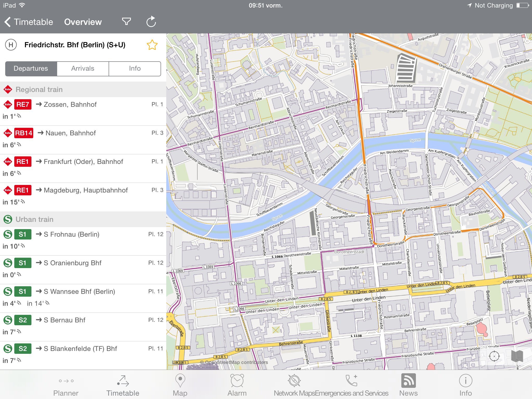Open Emergencies and Services tab

[x=352, y=385]
